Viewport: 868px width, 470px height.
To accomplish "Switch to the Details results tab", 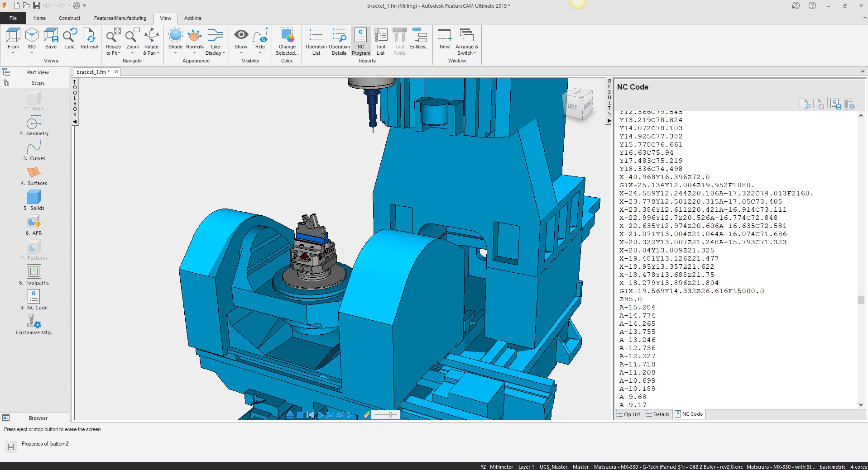I will click(x=657, y=414).
